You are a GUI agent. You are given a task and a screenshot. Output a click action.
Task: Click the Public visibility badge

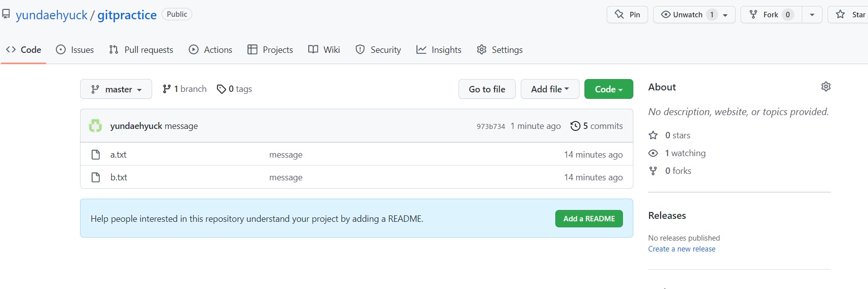tap(177, 14)
